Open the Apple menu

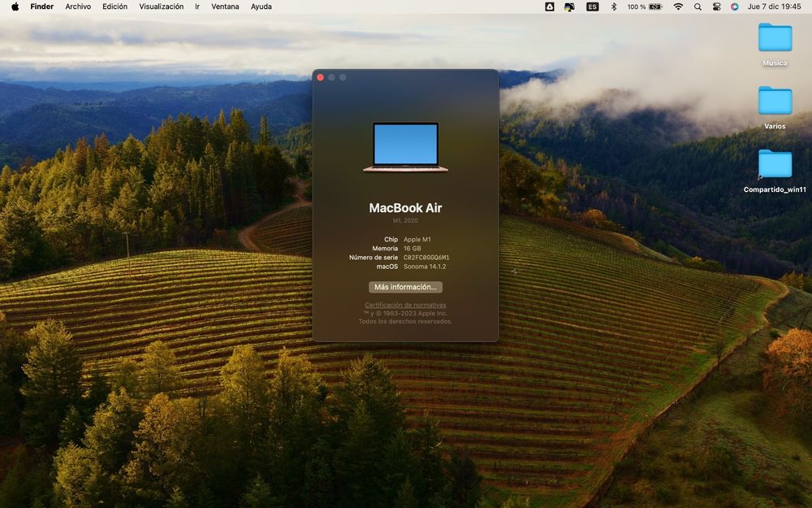click(x=15, y=7)
